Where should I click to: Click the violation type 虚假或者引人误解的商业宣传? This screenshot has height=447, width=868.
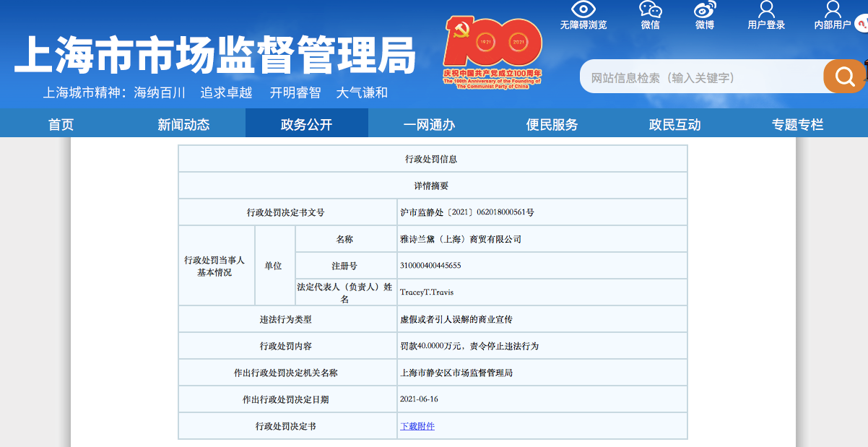456,319
